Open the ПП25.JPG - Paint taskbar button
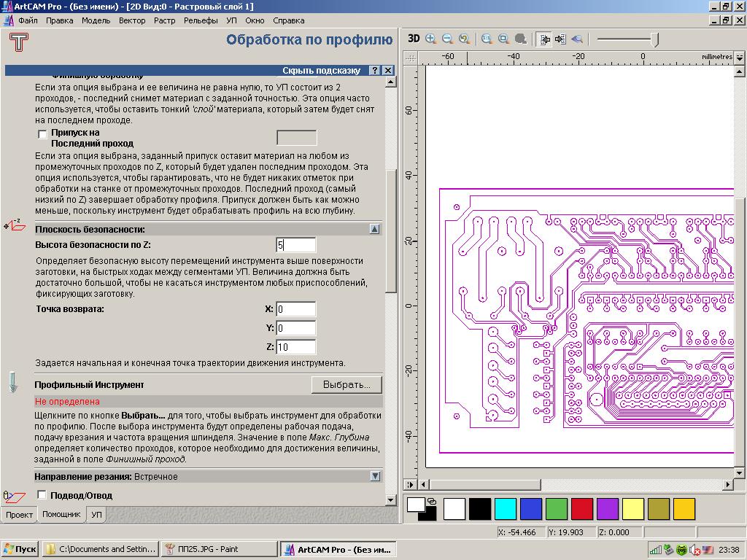747x560 pixels. coord(219,550)
